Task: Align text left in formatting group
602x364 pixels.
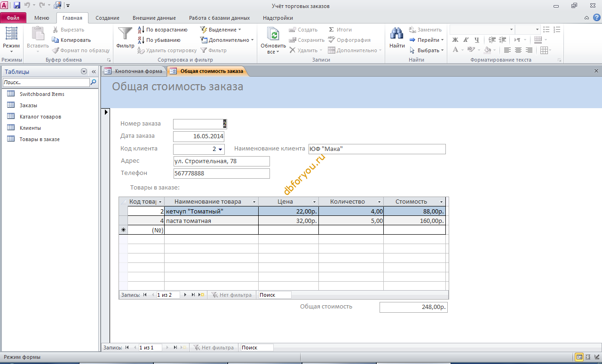Action: (507, 50)
